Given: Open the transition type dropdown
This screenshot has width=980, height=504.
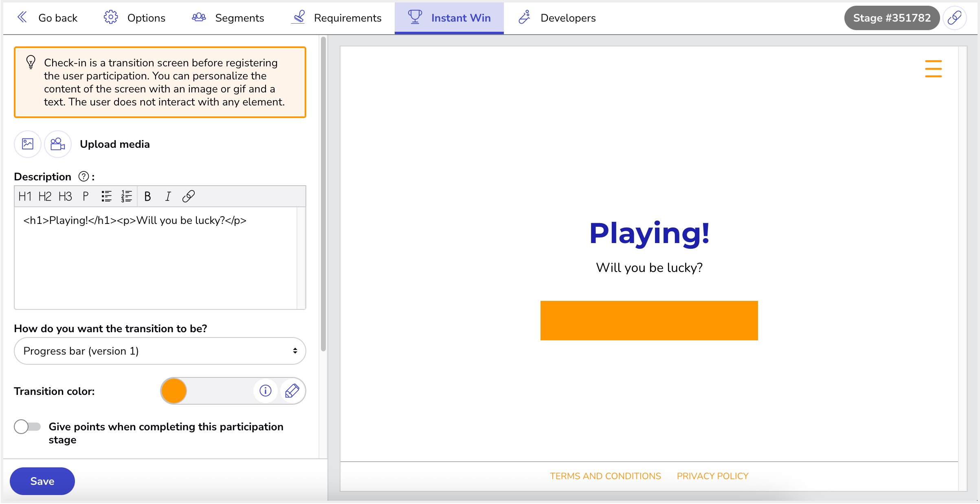Looking at the screenshot, I should pyautogui.click(x=160, y=351).
